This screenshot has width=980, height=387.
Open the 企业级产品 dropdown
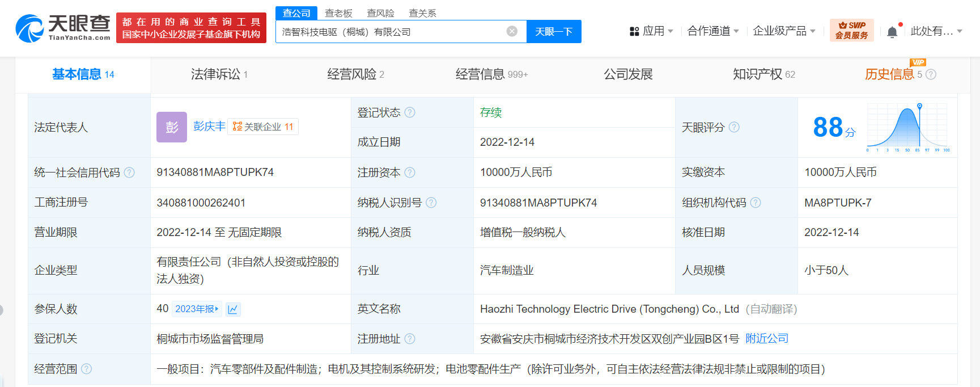click(x=784, y=31)
